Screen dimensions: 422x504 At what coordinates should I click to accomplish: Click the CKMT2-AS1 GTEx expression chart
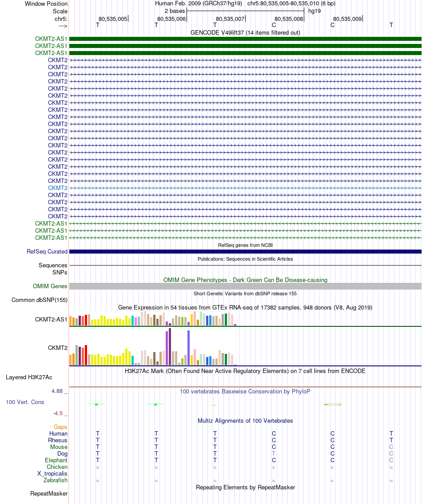[153, 318]
